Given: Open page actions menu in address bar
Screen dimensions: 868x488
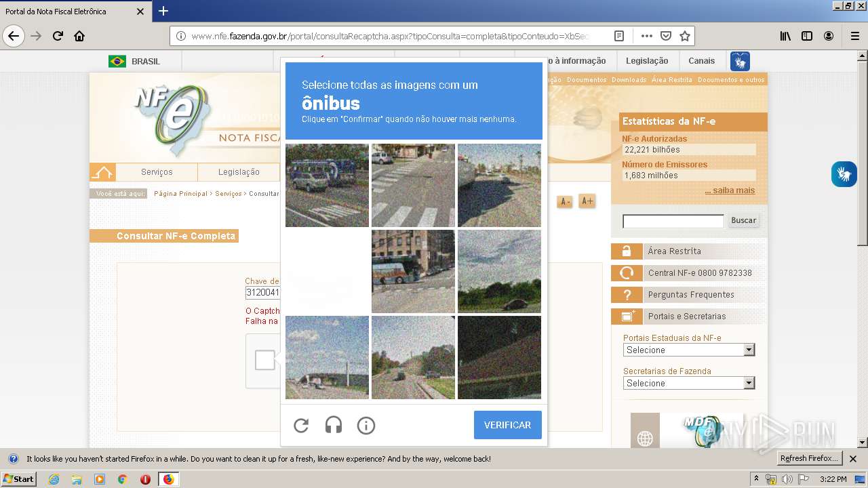Looking at the screenshot, I should click(x=646, y=36).
